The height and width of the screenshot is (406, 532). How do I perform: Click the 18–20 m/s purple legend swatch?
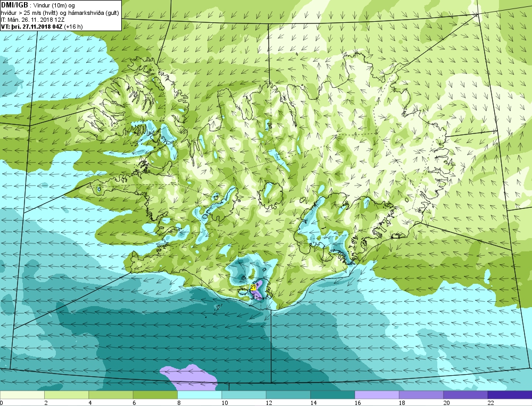coord(421,395)
